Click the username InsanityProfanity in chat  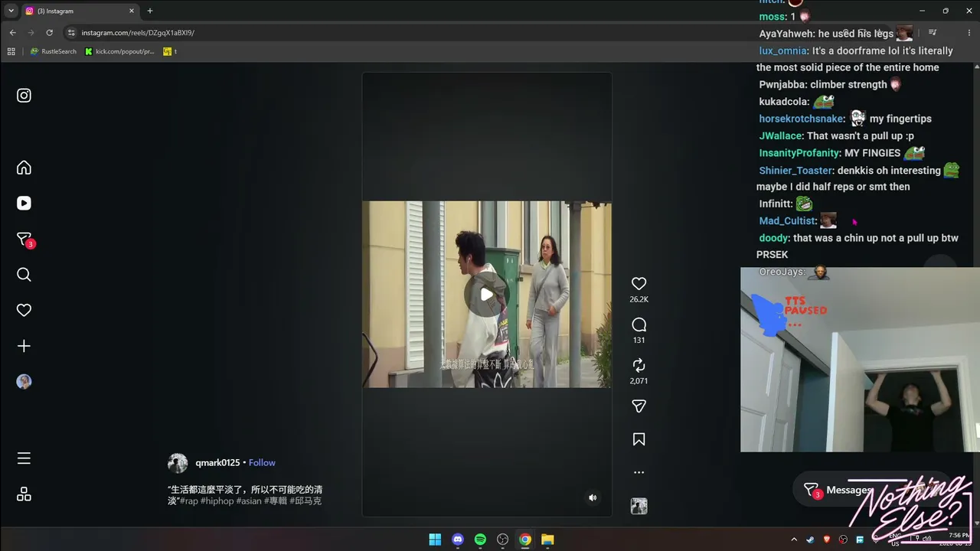[x=799, y=153]
